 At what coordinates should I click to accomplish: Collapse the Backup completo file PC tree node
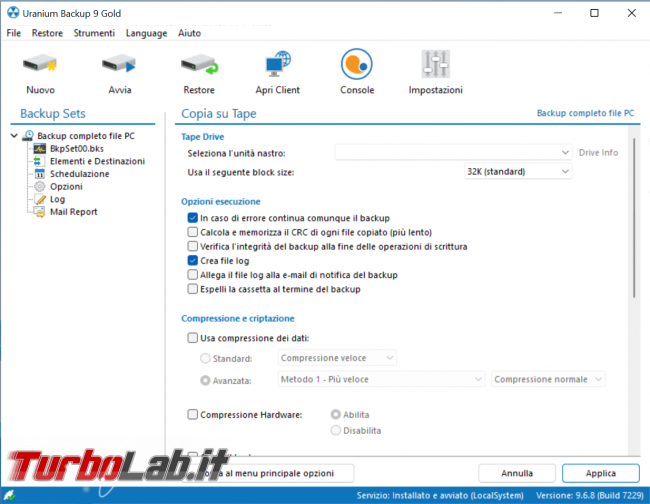point(14,136)
